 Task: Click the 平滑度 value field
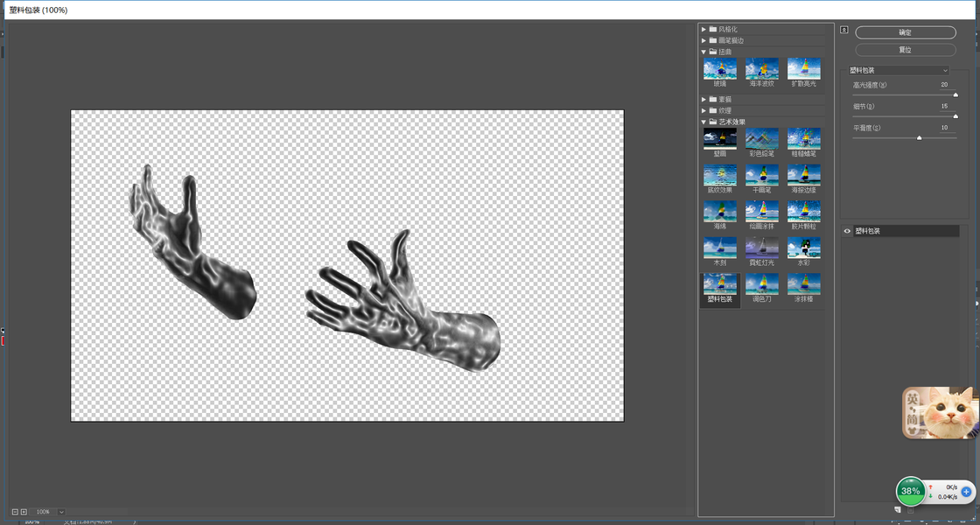[x=946, y=128]
